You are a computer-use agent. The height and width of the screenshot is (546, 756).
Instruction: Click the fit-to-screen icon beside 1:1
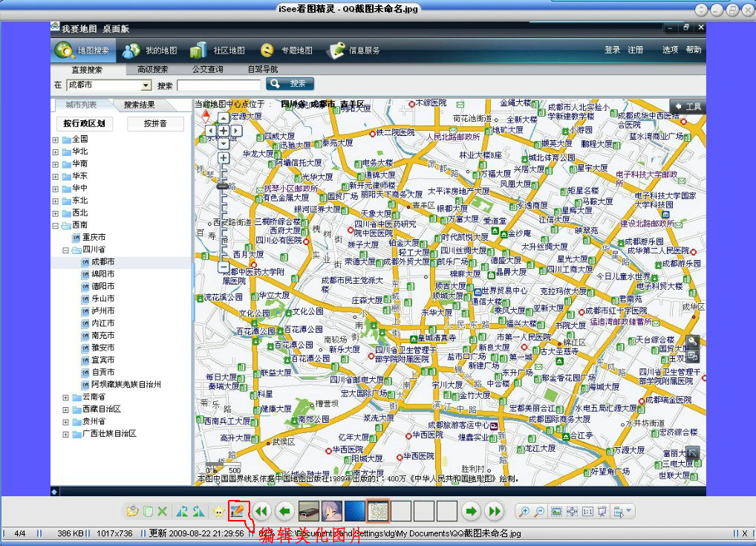(x=573, y=511)
